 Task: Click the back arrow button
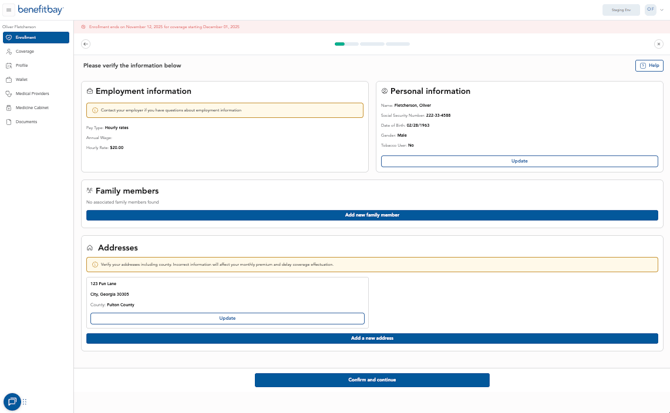point(86,44)
